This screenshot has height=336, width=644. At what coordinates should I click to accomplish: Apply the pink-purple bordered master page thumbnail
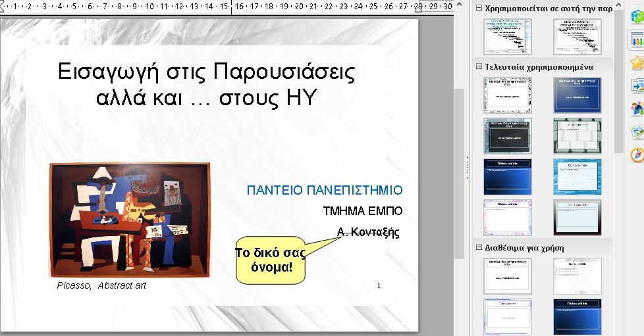(x=508, y=218)
